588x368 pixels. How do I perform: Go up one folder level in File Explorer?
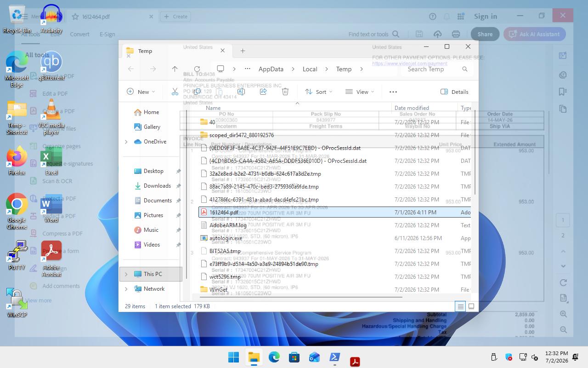click(x=175, y=69)
